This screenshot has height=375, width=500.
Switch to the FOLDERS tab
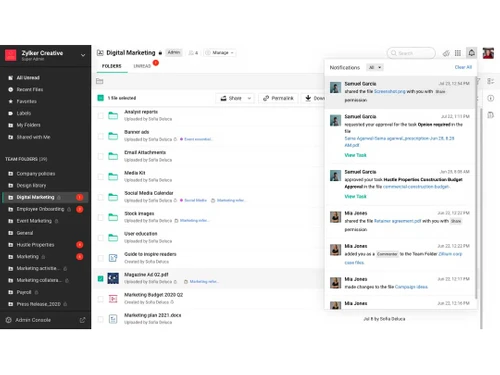pyautogui.click(x=112, y=66)
